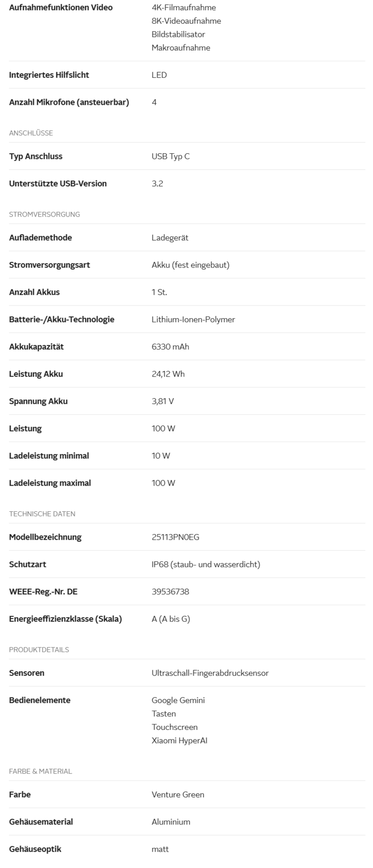Select the 8K-Videoaufnahme value text

coord(186,21)
